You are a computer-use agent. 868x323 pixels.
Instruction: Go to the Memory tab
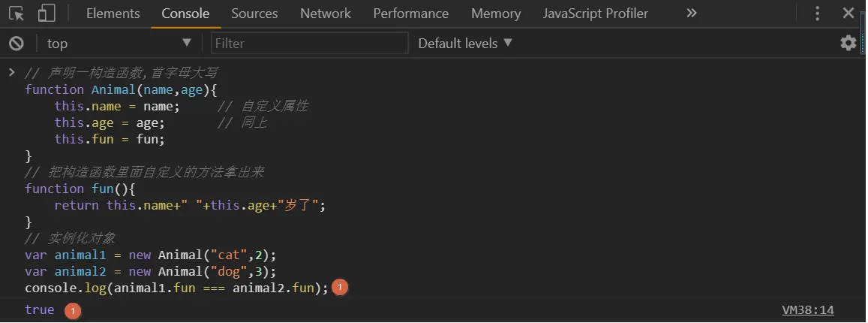[496, 14]
